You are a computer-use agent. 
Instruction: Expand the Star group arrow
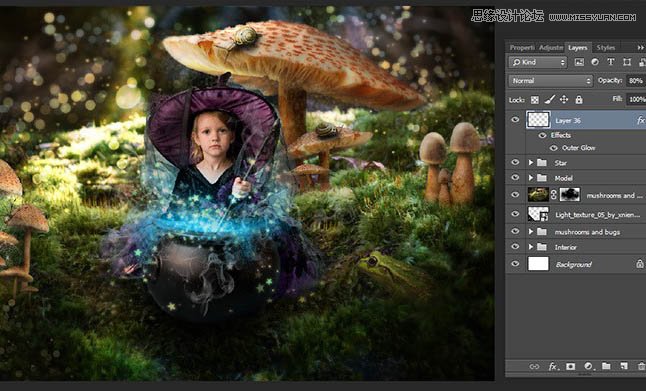(x=531, y=163)
